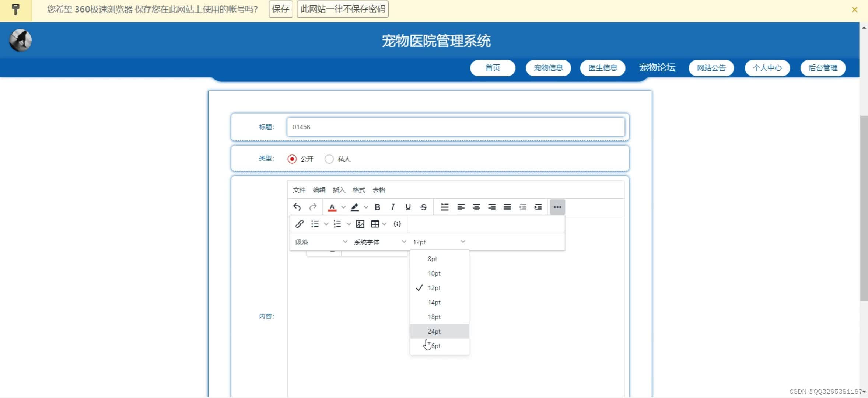The width and height of the screenshot is (868, 398).
Task: Toggle italic formatting
Action: [393, 207]
